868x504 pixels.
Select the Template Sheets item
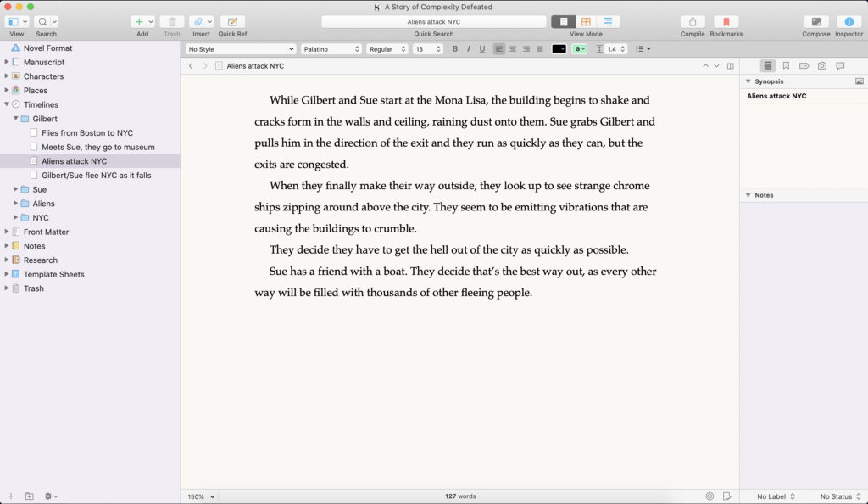click(x=53, y=274)
